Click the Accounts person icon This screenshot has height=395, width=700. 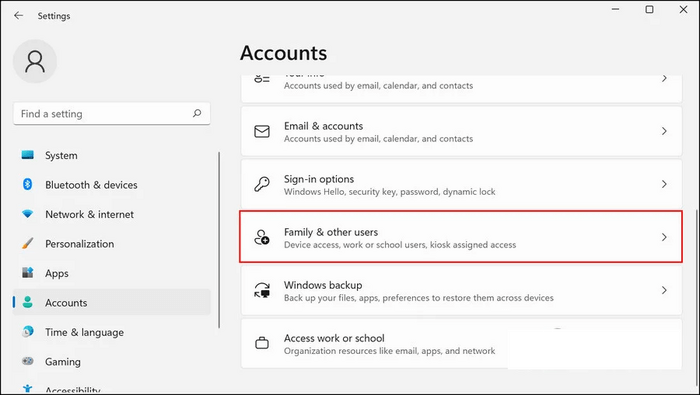click(28, 302)
